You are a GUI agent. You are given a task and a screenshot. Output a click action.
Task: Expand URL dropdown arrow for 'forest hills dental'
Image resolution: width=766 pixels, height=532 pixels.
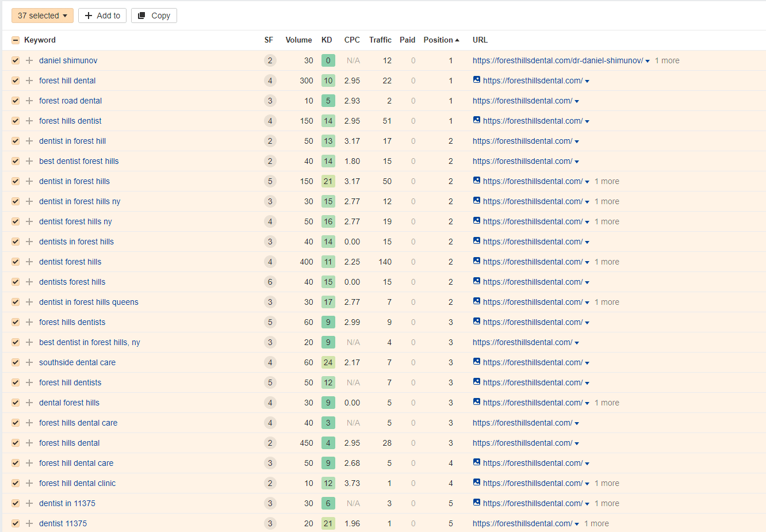(577, 443)
